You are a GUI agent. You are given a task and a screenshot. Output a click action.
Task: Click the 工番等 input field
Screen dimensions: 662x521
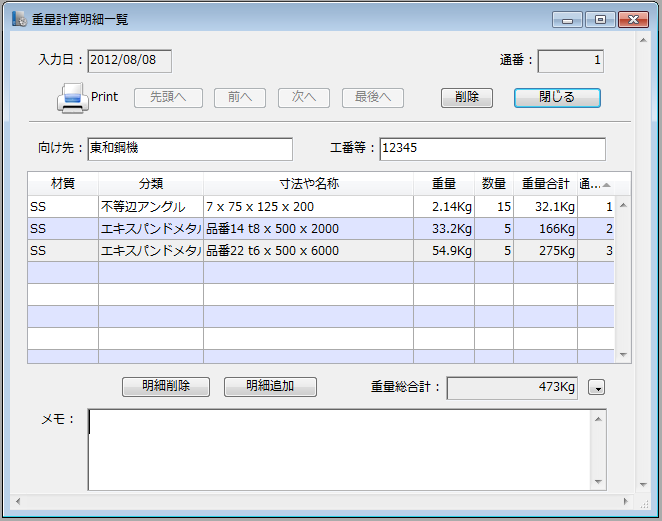click(491, 148)
